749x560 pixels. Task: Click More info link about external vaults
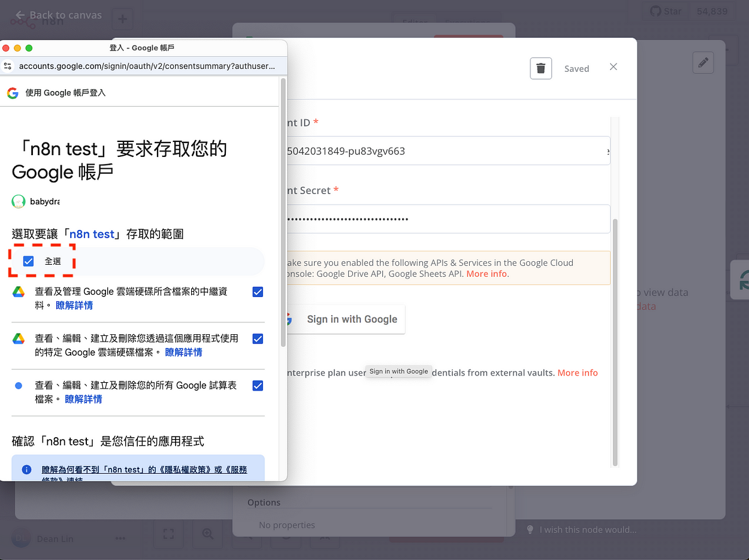[x=578, y=373]
